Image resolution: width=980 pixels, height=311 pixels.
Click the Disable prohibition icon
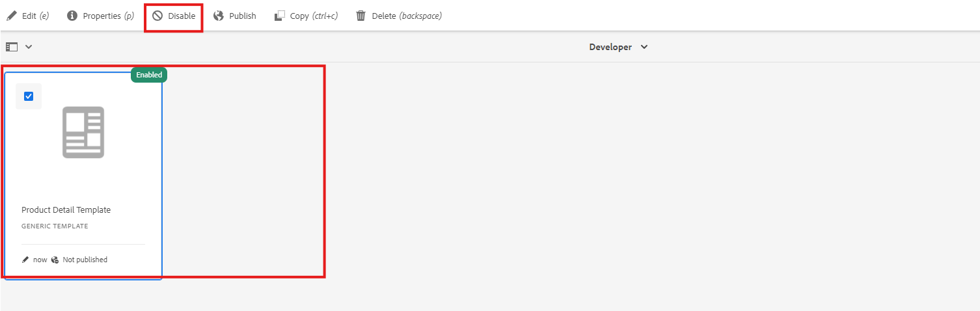pyautogui.click(x=157, y=16)
